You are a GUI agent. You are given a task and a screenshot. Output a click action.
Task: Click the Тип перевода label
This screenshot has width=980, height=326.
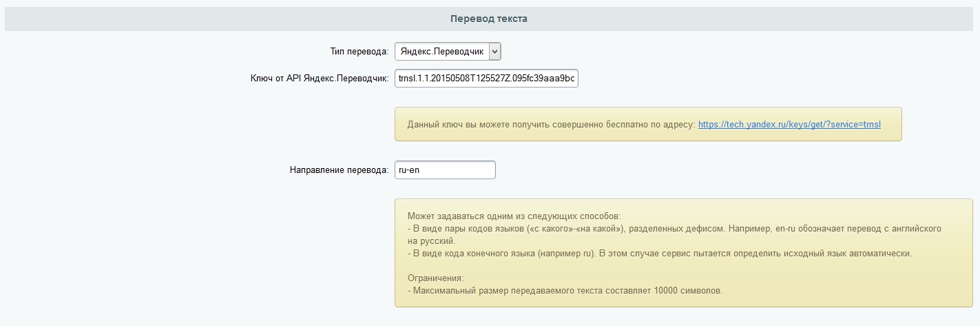tap(359, 52)
